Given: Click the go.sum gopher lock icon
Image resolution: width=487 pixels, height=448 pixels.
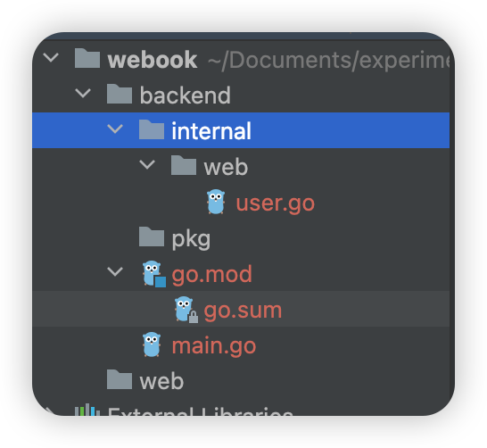Looking at the screenshot, I should click(186, 310).
